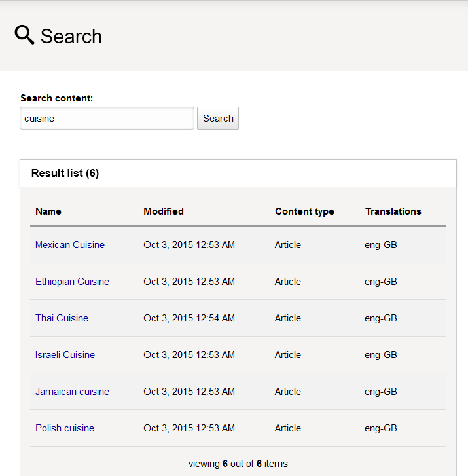The height and width of the screenshot is (476, 468).
Task: Click the Name column header
Action: tap(48, 211)
